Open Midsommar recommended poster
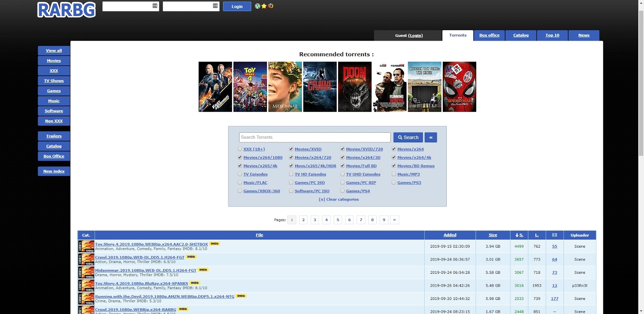This screenshot has height=314, width=644. coord(285,87)
